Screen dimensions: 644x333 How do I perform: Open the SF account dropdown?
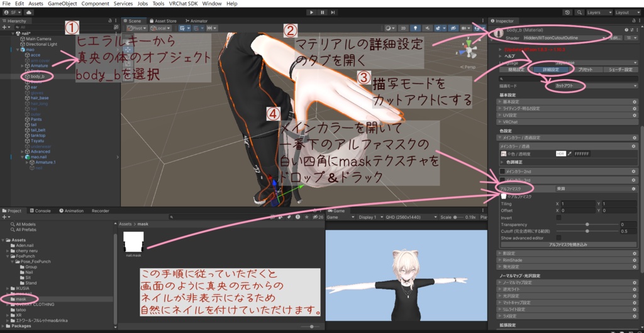(13, 13)
